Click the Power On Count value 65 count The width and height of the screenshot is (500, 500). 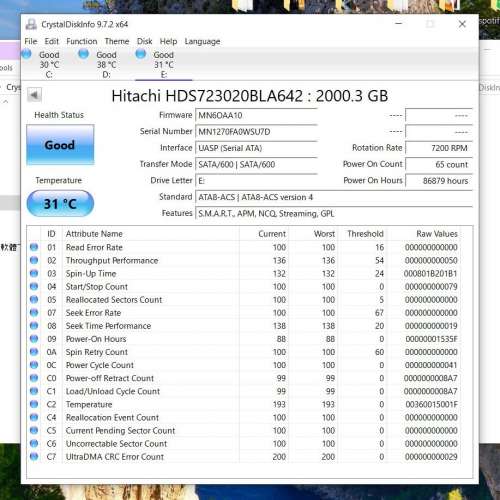pyautogui.click(x=439, y=164)
